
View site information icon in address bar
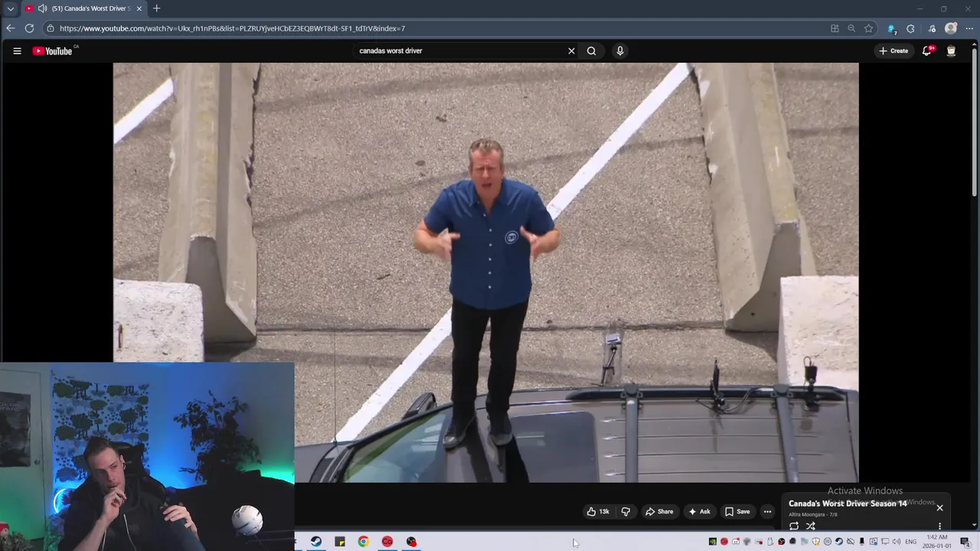[x=50, y=28]
